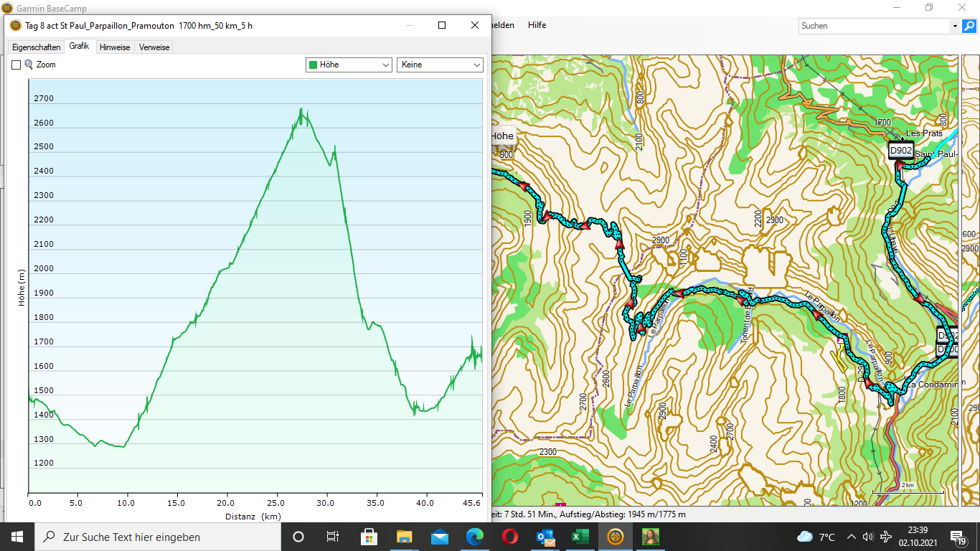Open the Mail app from the taskbar
The height and width of the screenshot is (551, 980).
click(x=440, y=537)
